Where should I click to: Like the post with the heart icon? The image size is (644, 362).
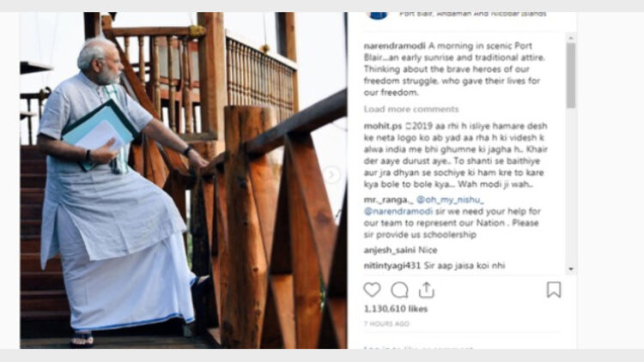(372, 290)
